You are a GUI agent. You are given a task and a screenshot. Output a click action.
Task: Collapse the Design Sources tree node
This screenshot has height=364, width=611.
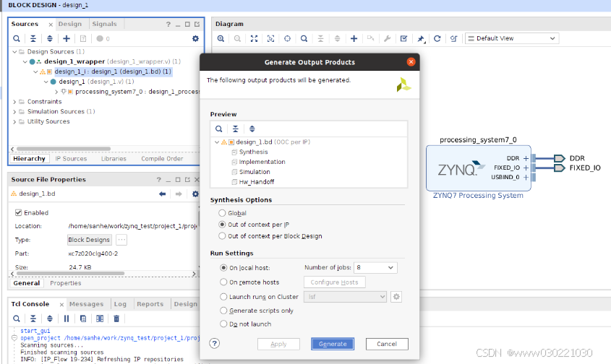pos(14,52)
